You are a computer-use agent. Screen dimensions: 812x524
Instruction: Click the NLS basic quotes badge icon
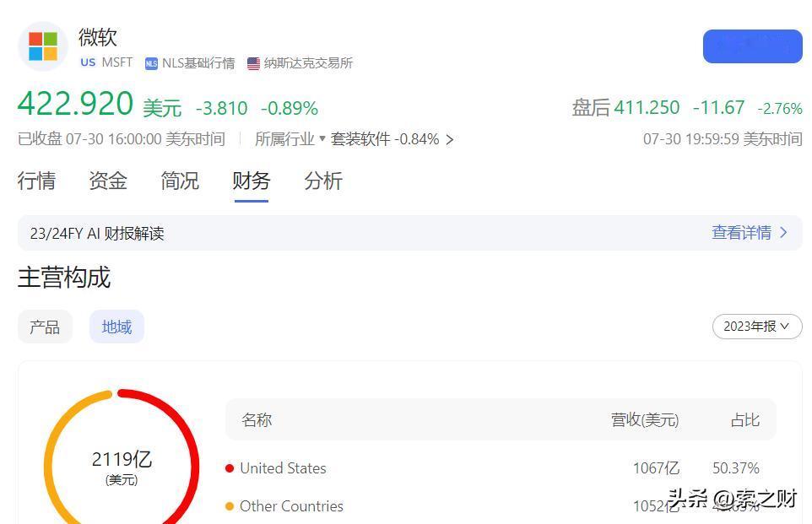(151, 63)
